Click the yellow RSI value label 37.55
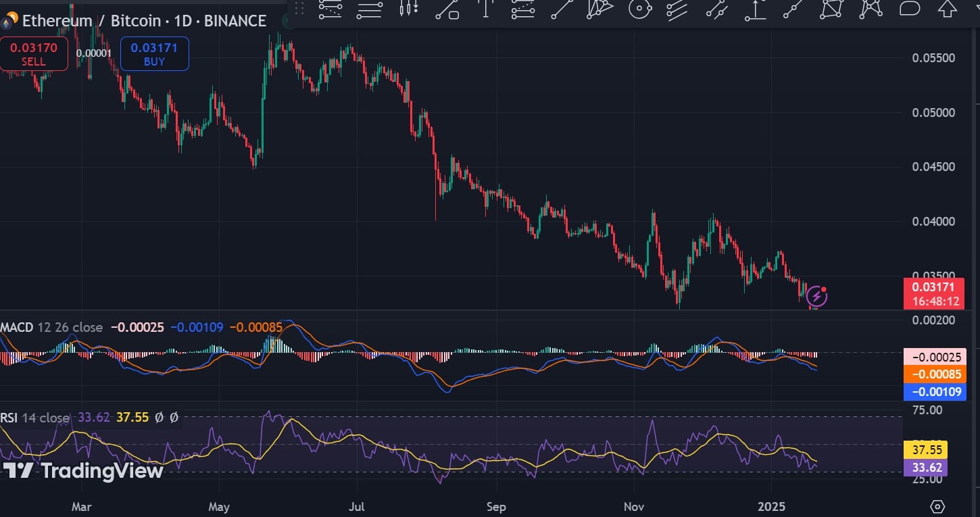 (926, 449)
